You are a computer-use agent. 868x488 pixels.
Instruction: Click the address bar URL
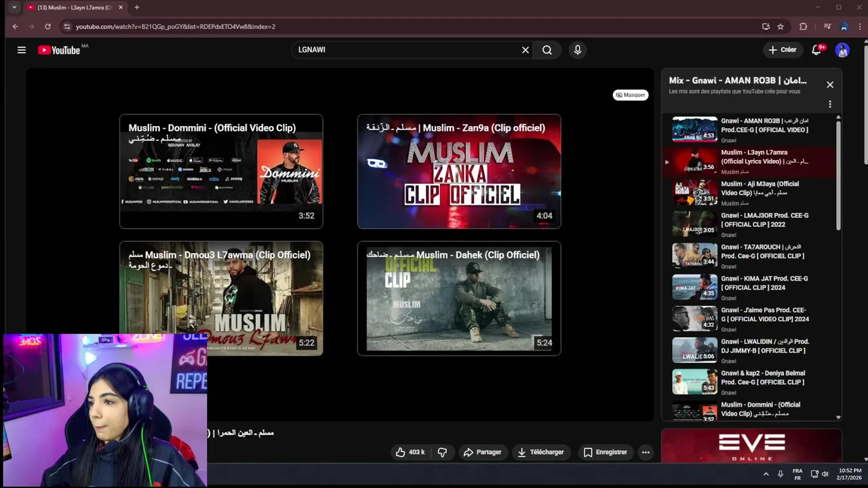coord(175,26)
